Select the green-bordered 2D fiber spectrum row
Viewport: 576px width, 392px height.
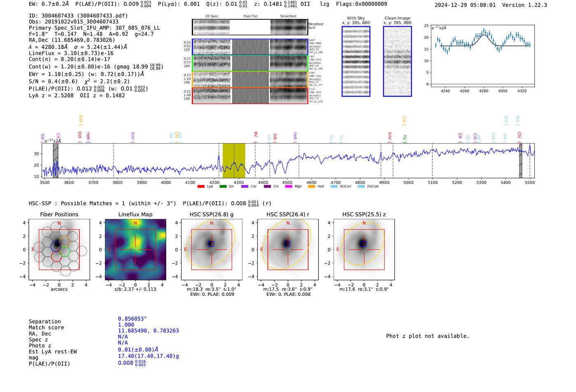coord(250,63)
